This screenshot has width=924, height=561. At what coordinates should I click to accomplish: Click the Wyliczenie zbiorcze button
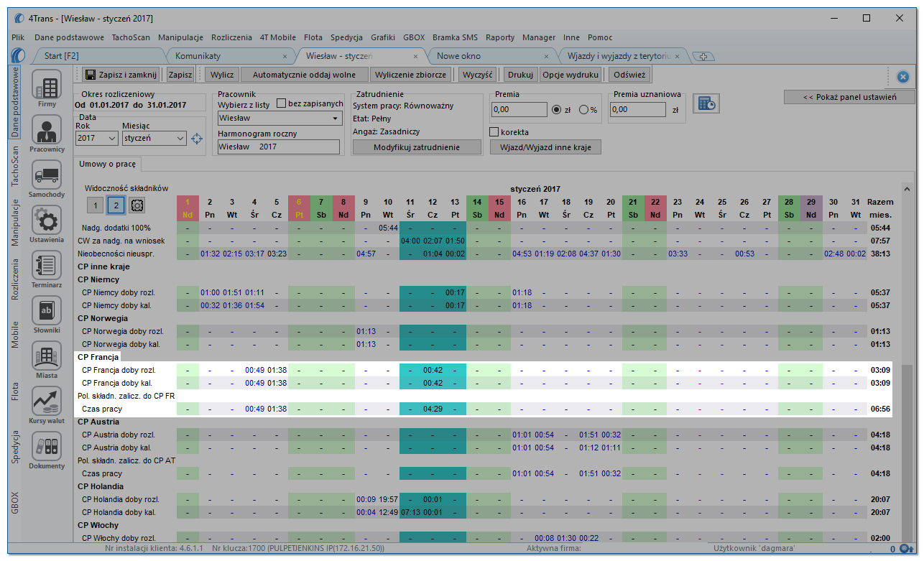[x=411, y=74]
